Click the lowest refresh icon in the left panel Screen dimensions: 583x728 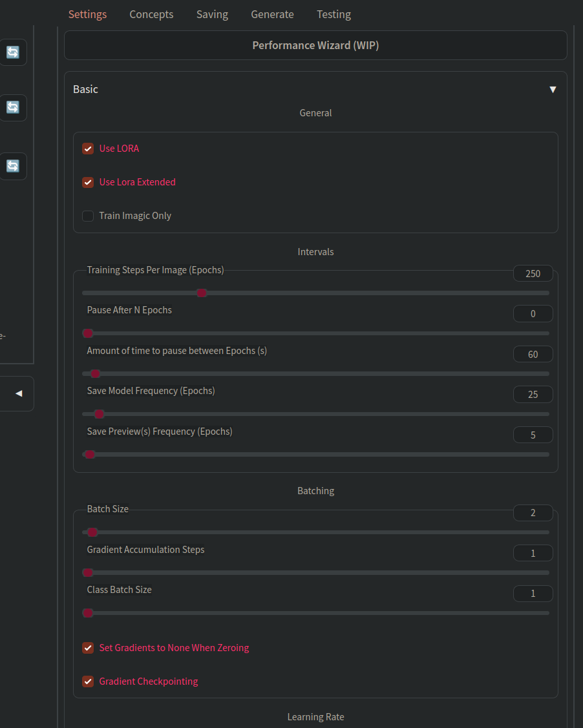click(x=13, y=166)
